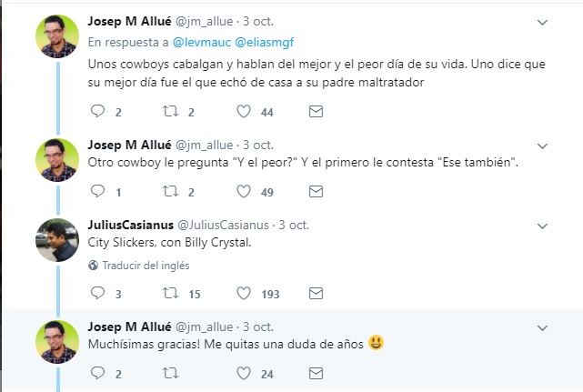Reply to the "Otro cowboy le pregunta" tweet
The height and width of the screenshot is (392, 583).
(99, 192)
